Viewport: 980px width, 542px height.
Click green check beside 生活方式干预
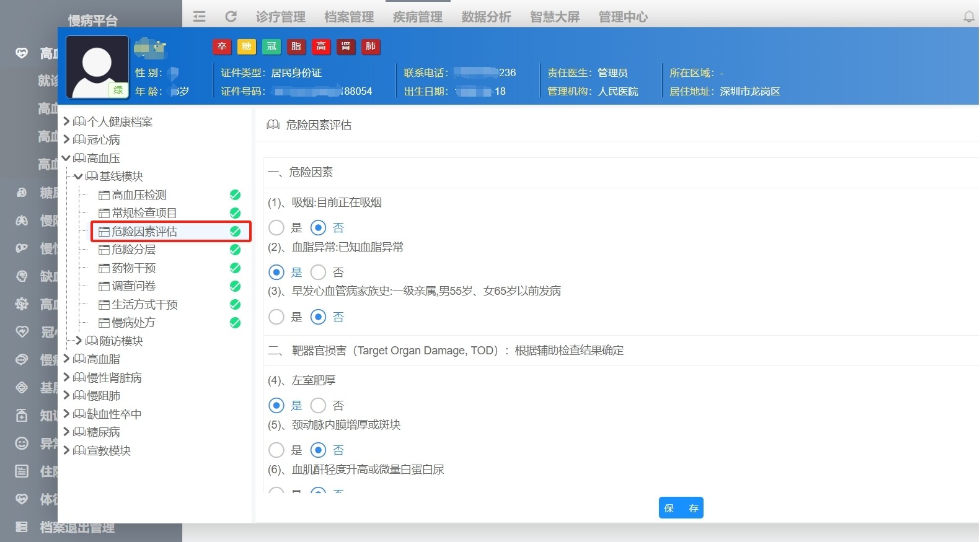pyautogui.click(x=235, y=305)
